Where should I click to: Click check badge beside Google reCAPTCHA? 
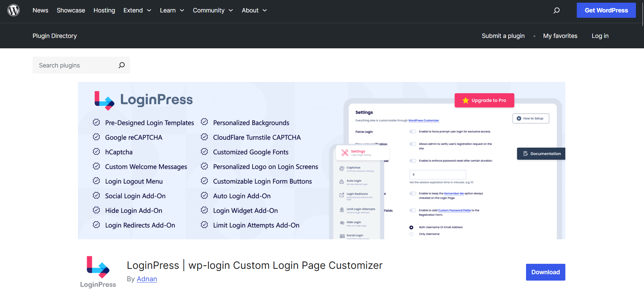tap(96, 137)
